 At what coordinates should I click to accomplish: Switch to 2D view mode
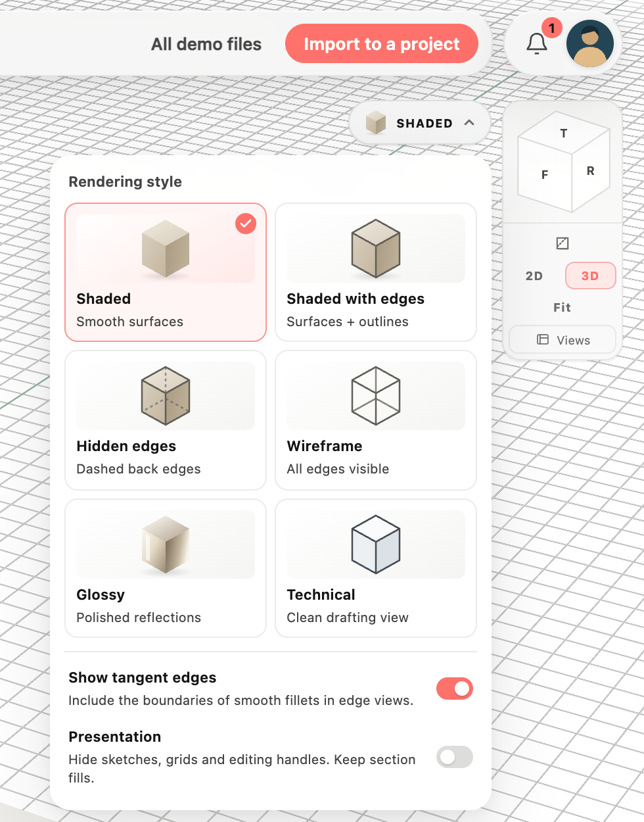tap(534, 276)
